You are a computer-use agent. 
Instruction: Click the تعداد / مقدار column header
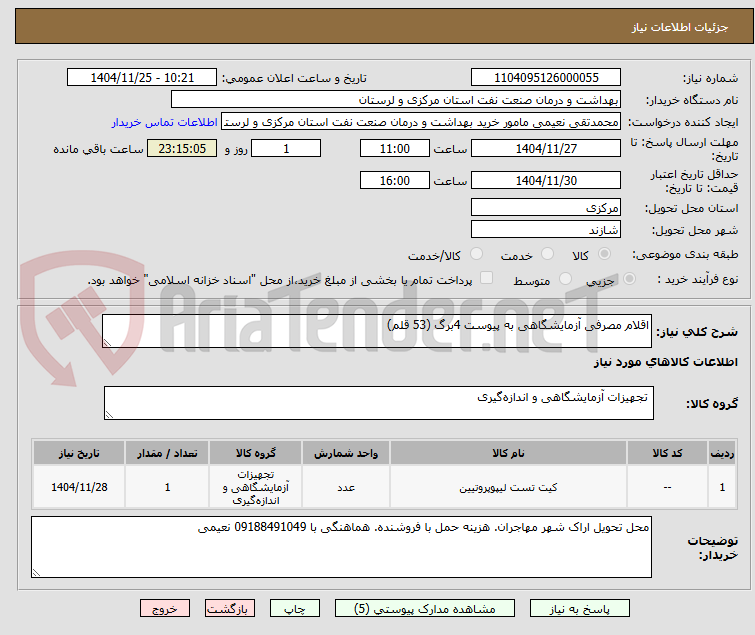[167, 453]
